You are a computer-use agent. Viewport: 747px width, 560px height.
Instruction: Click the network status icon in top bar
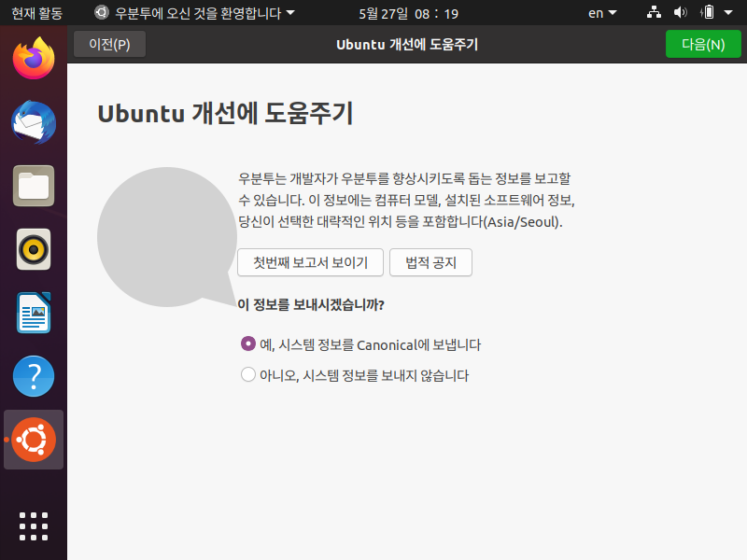click(654, 12)
